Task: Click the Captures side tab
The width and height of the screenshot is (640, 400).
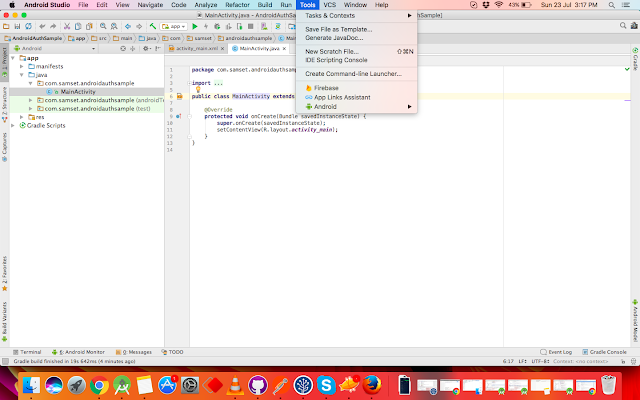Action: point(4,147)
